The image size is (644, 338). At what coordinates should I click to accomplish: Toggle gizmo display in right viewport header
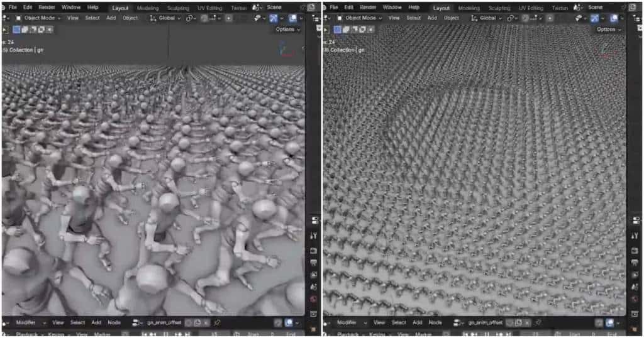[595, 18]
